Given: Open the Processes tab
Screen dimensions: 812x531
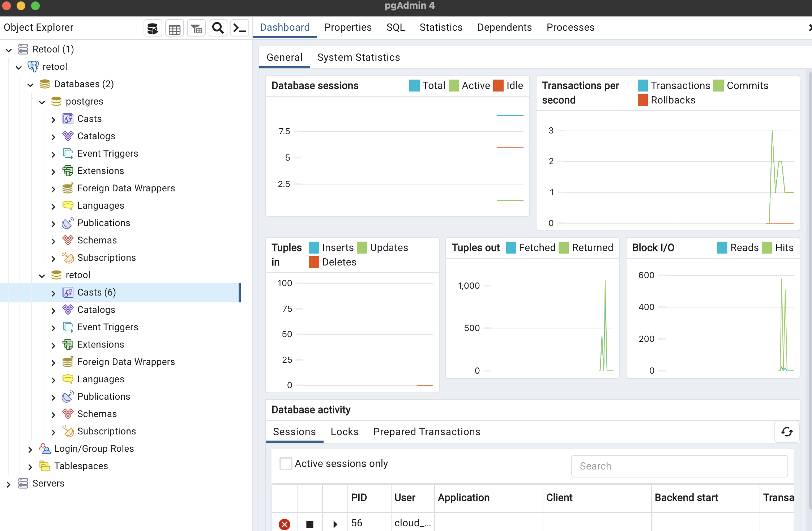Looking at the screenshot, I should tap(570, 27).
